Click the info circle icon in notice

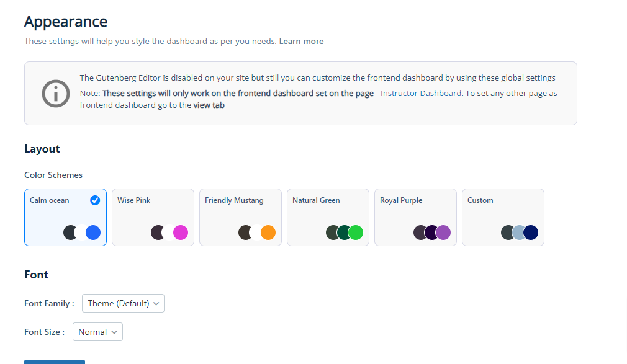tap(56, 94)
